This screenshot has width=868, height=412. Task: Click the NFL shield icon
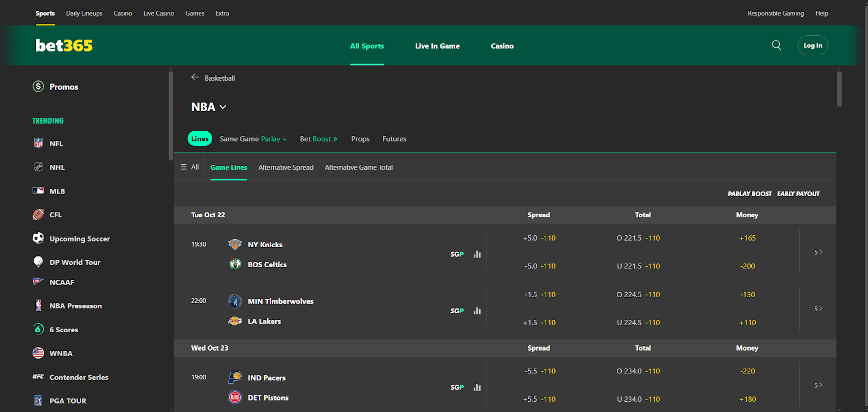[38, 143]
